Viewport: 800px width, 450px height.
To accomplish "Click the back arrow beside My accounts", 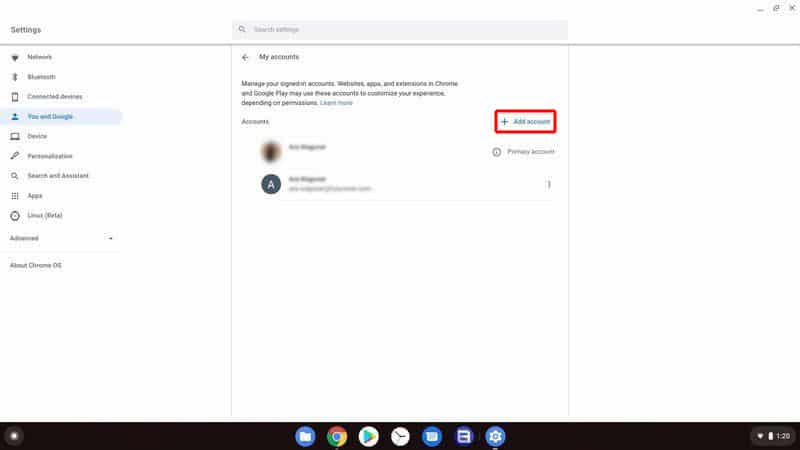I will pos(245,57).
